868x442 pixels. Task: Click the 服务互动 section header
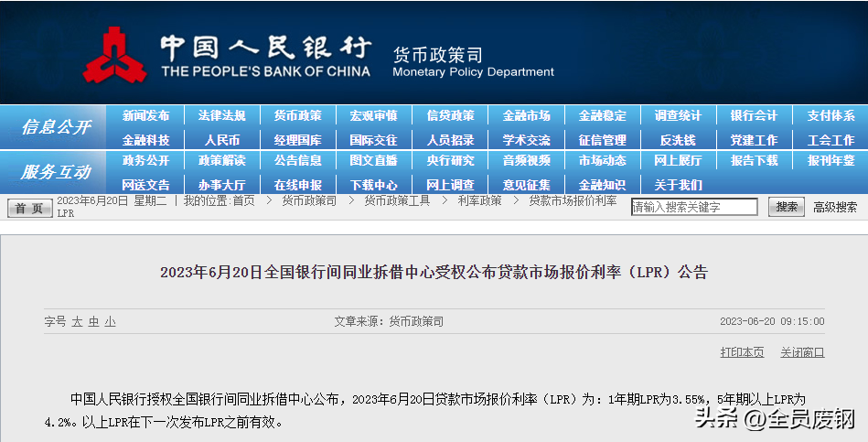click(x=56, y=172)
